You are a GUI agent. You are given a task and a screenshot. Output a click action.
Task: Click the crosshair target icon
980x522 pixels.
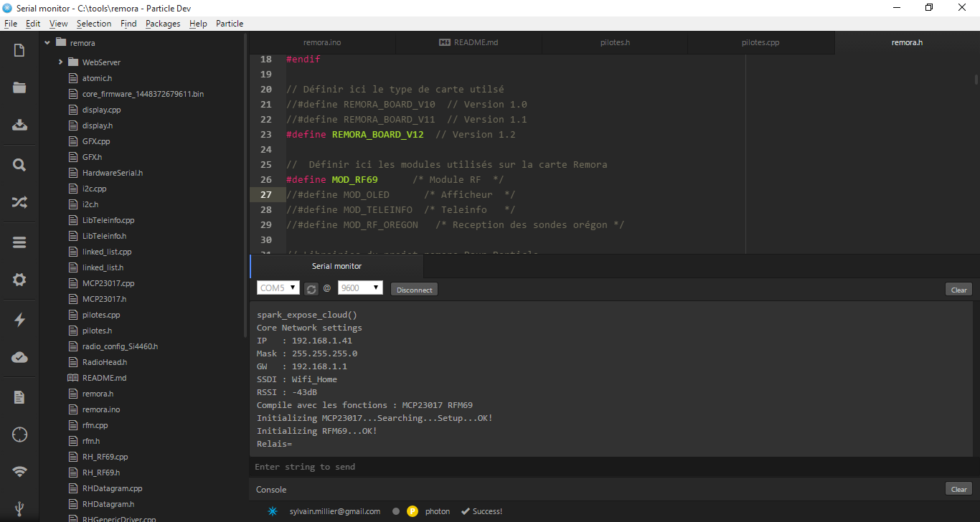point(19,435)
